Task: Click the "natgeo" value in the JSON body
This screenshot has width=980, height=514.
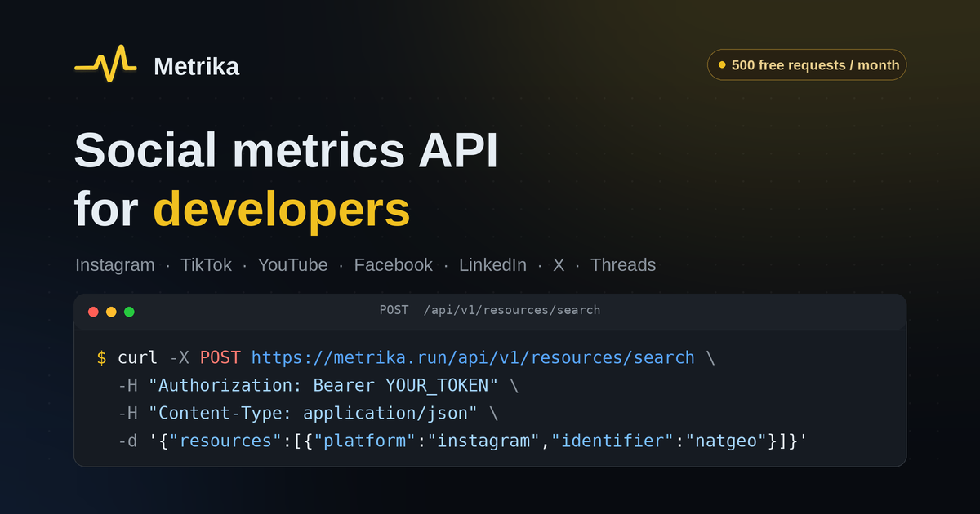Action: (x=726, y=441)
